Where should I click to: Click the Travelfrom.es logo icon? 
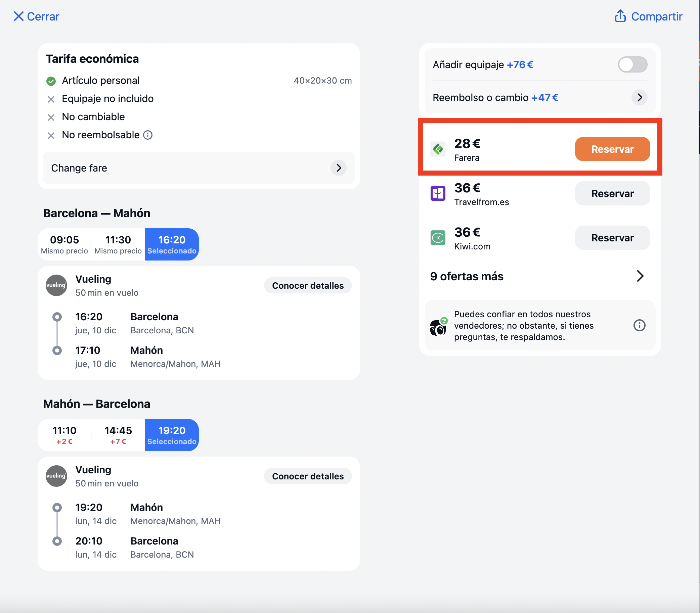(438, 194)
